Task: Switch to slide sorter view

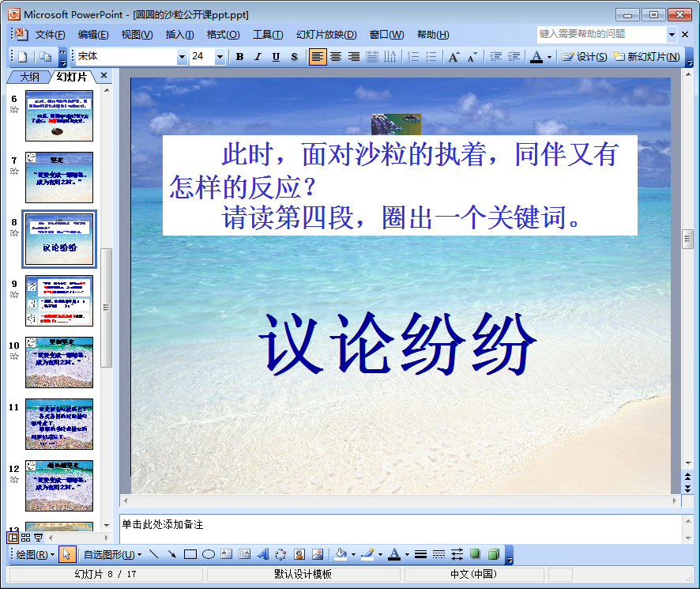Action: [x=25, y=538]
